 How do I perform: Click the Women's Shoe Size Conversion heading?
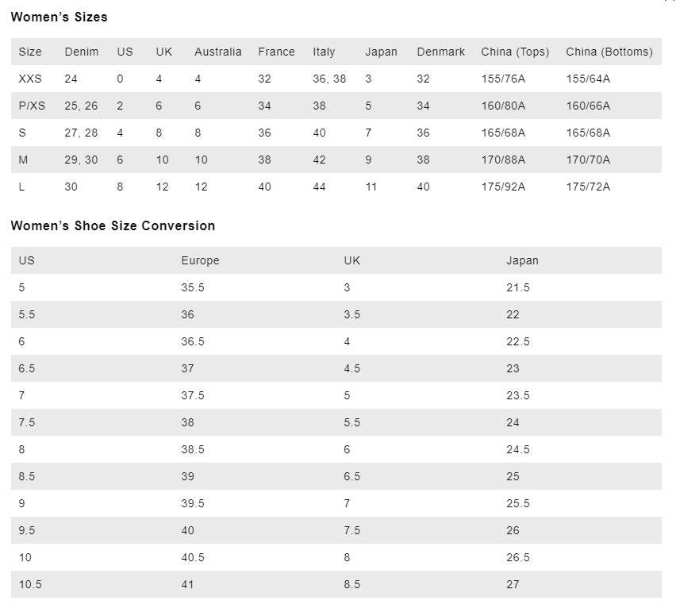pyautogui.click(x=113, y=225)
